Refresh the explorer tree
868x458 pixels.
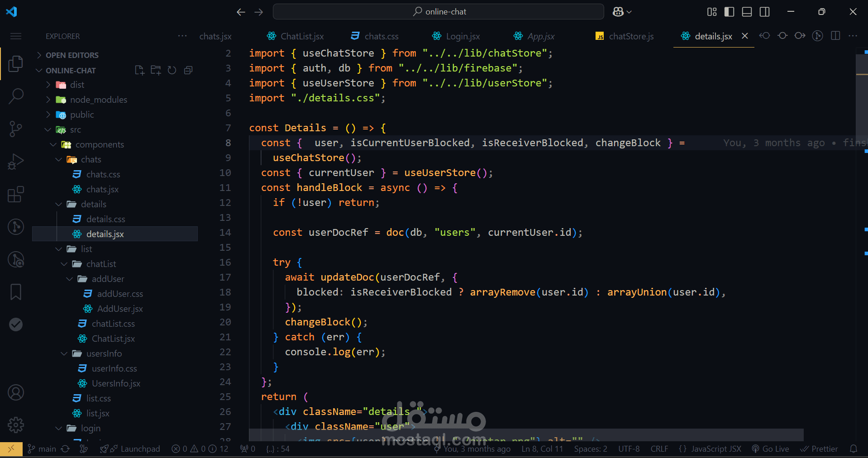coord(172,70)
